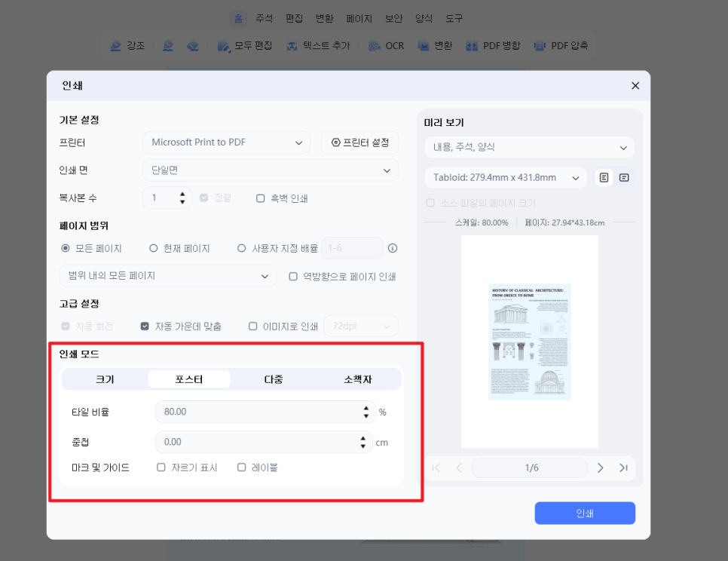
Task: Select the underline marker icon in toolbar
Action: [x=168, y=45]
